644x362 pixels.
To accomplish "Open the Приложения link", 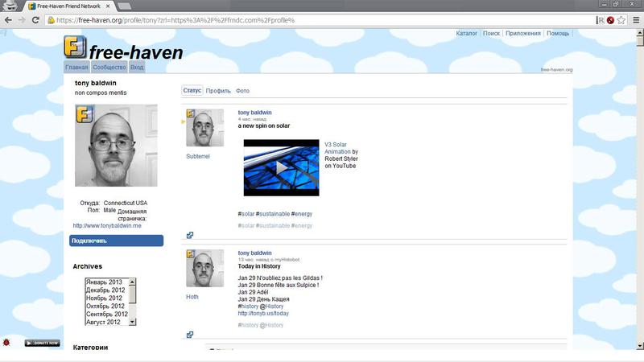I will 522,33.
